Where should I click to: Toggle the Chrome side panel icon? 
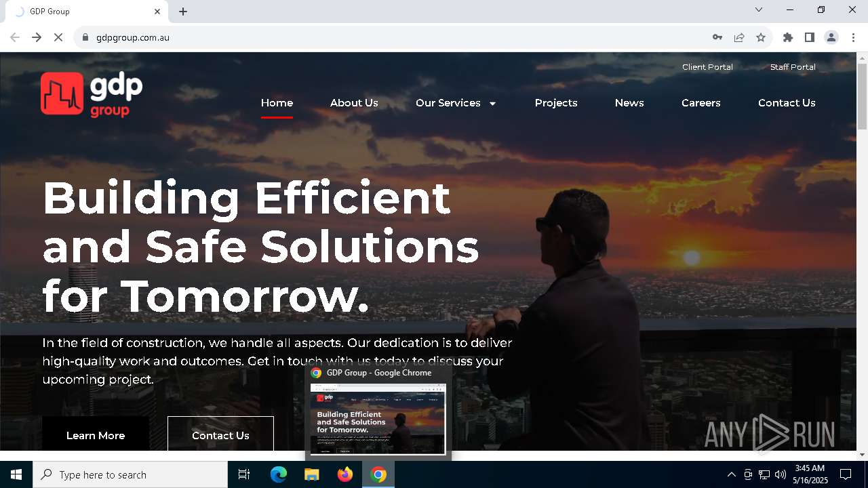point(810,37)
